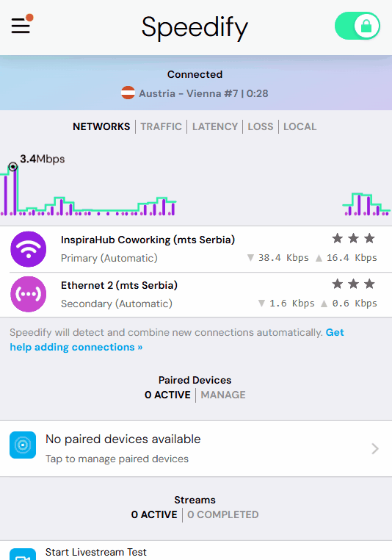Switch to the TRAFFIC tab
This screenshot has width=392, height=560.
click(x=161, y=126)
